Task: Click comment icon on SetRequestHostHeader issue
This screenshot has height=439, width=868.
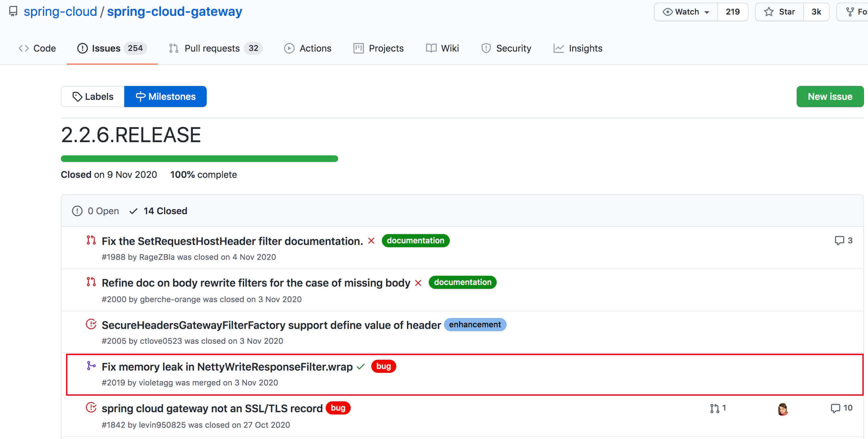Action: pos(839,240)
